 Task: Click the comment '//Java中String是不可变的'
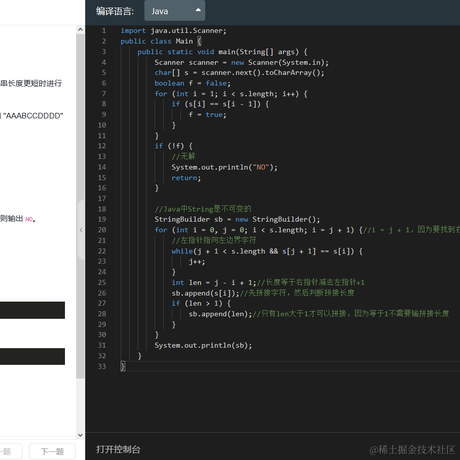tap(203, 209)
